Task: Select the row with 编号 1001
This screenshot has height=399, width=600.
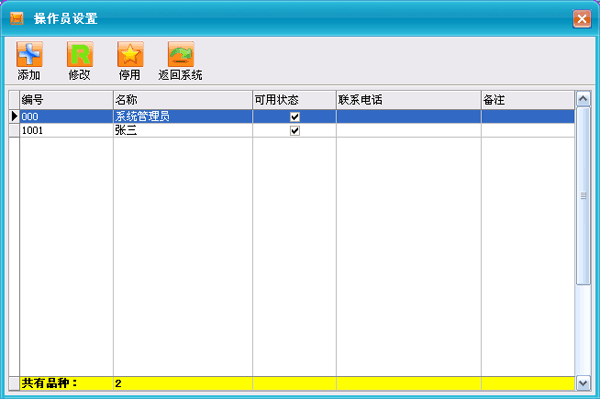Action: (297, 130)
